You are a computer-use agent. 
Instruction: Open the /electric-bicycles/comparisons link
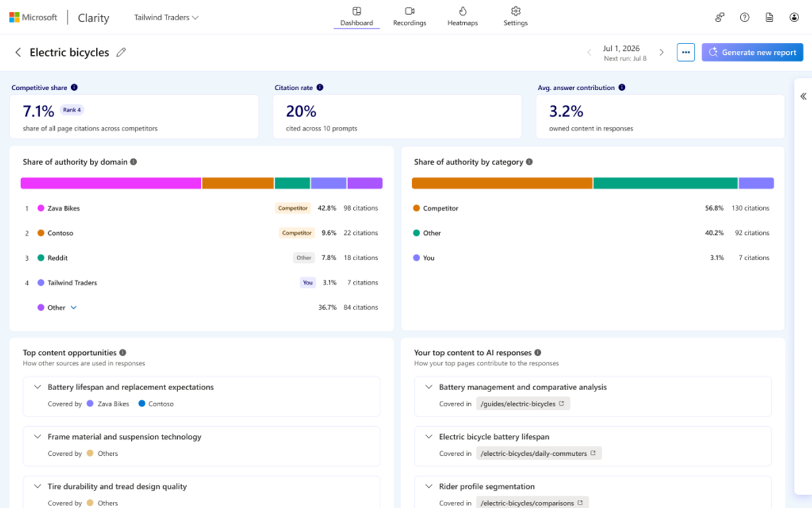[532, 503]
